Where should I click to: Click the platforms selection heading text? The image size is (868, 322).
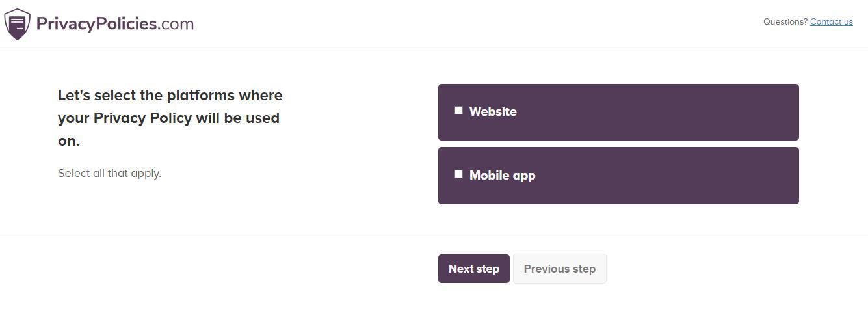coord(170,118)
